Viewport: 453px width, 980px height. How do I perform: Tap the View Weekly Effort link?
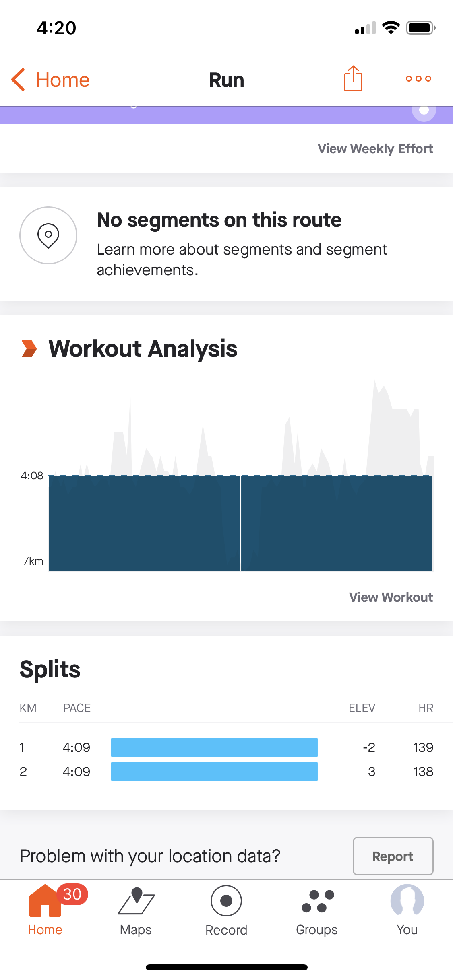pos(375,149)
